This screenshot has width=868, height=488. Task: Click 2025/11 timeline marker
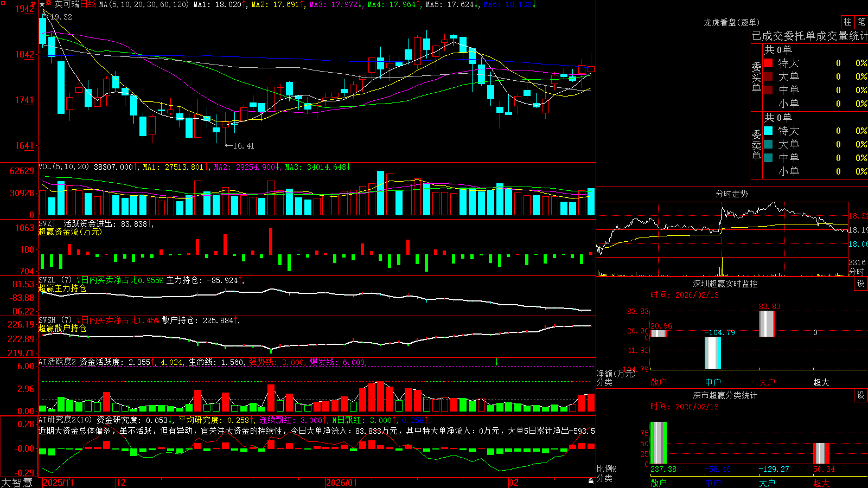(x=58, y=483)
